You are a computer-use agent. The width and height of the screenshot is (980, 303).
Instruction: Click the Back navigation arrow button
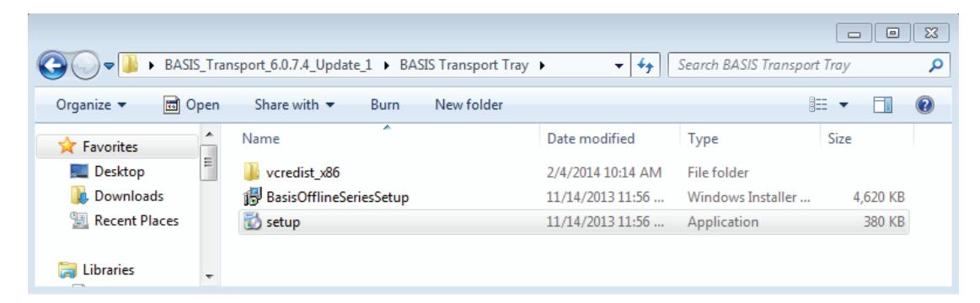54,66
